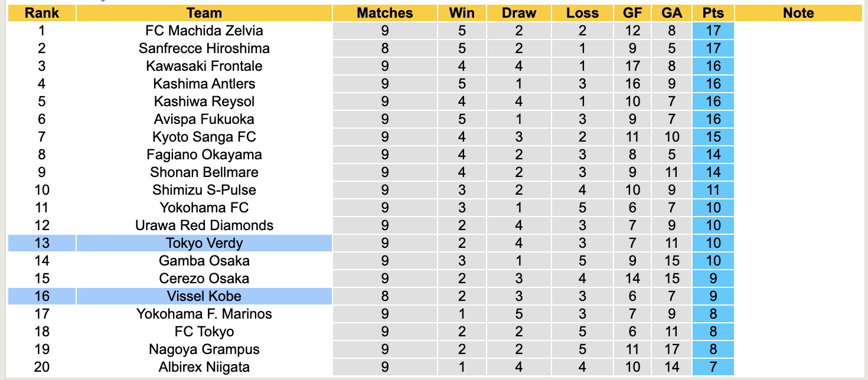Open Sanfrecce Hiroshima team page
This screenshot has width=868, height=380.
(x=204, y=48)
